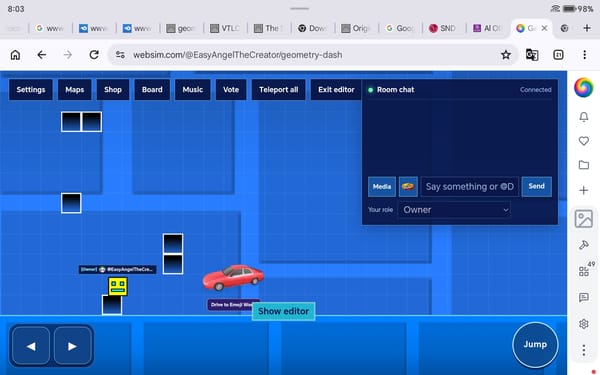Open the browser three-dot menu
Screen dimensions: 600x375
[584, 55]
